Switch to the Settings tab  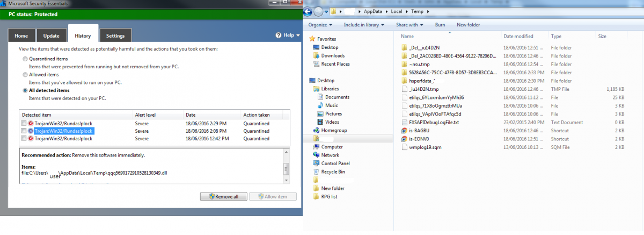(x=115, y=36)
